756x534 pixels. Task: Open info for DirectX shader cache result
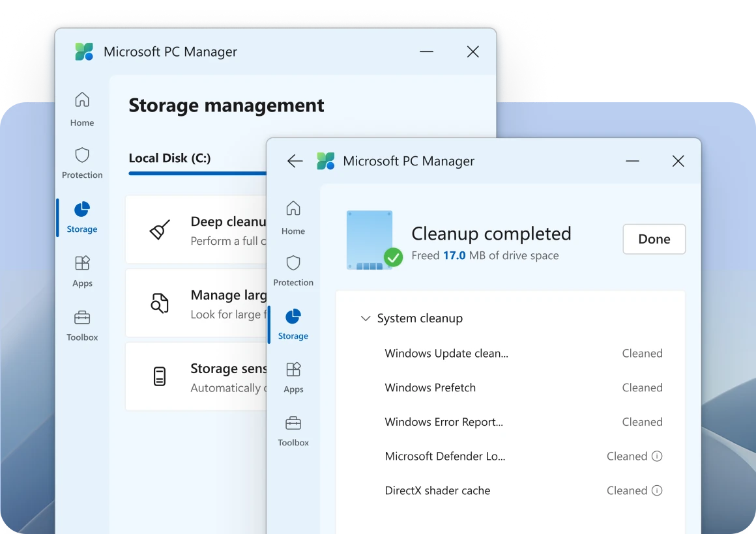click(x=658, y=490)
